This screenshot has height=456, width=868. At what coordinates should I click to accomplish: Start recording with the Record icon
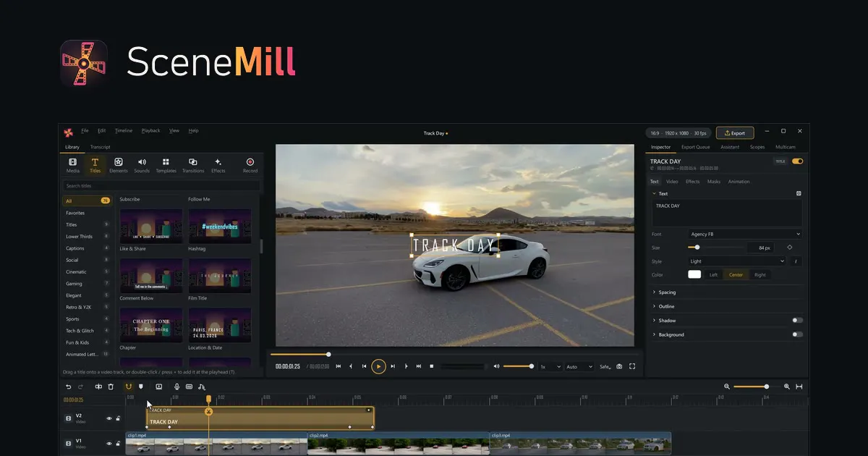click(250, 165)
